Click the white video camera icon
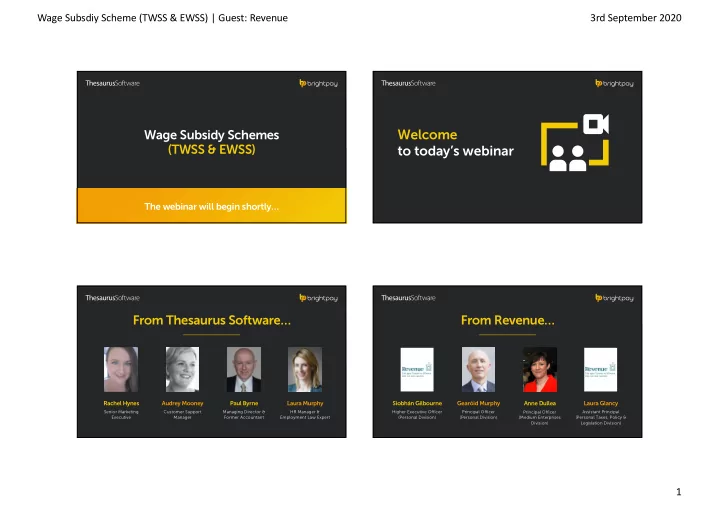Screen dimensions: 720x510 [x=596, y=124]
